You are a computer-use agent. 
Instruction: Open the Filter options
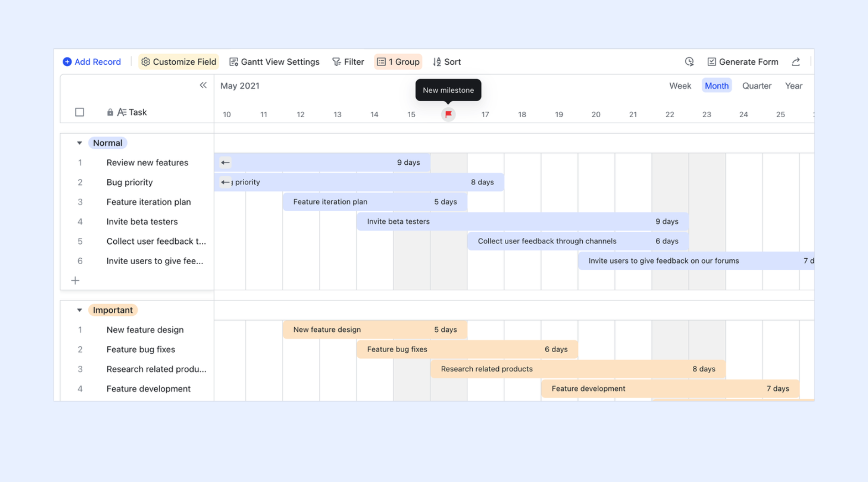click(x=348, y=62)
